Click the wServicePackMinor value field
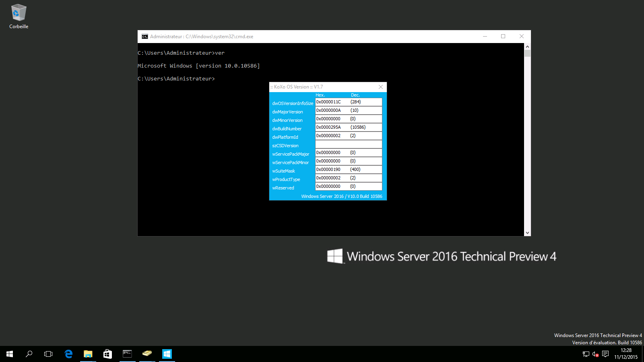Image resolution: width=644 pixels, height=362 pixels. click(349, 161)
